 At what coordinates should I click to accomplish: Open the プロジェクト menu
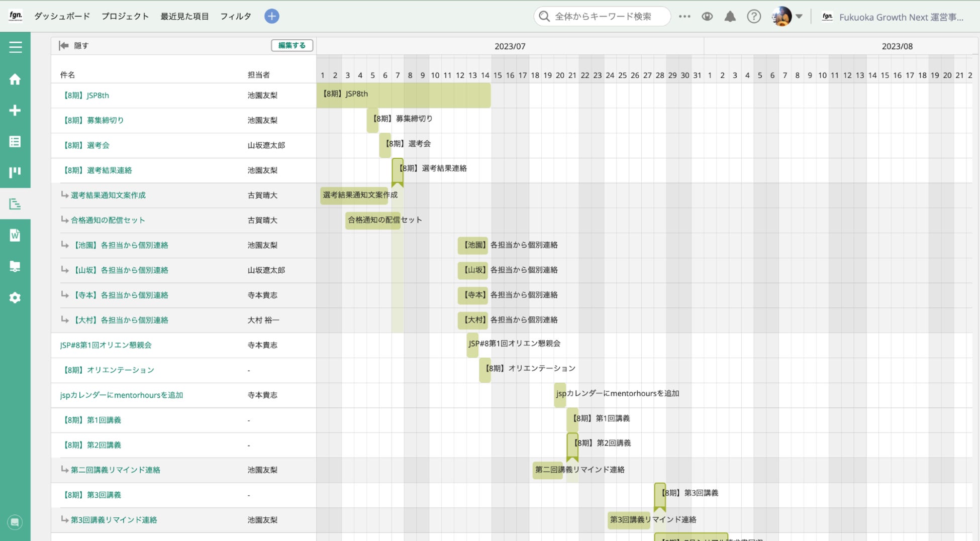tap(125, 16)
